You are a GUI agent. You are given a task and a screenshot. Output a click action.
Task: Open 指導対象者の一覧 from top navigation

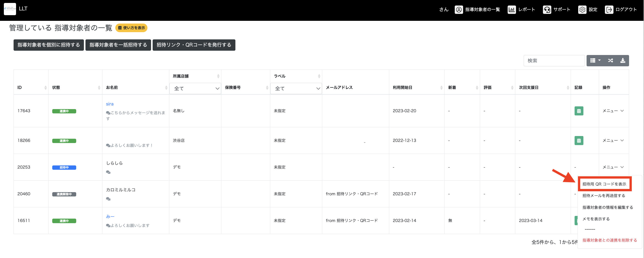point(477,10)
